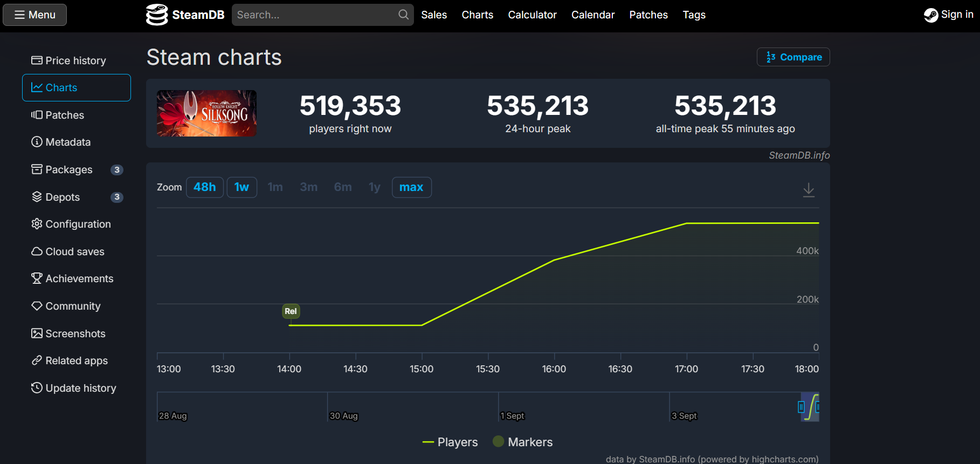Click the 24-hour peak label
This screenshot has width=980, height=464.
coord(538,128)
